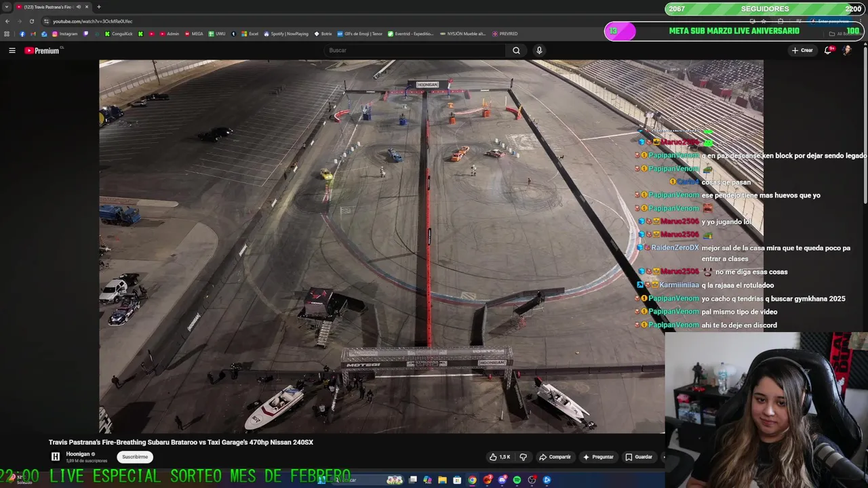
Task: Open the Admin bookmark
Action: click(x=170, y=34)
